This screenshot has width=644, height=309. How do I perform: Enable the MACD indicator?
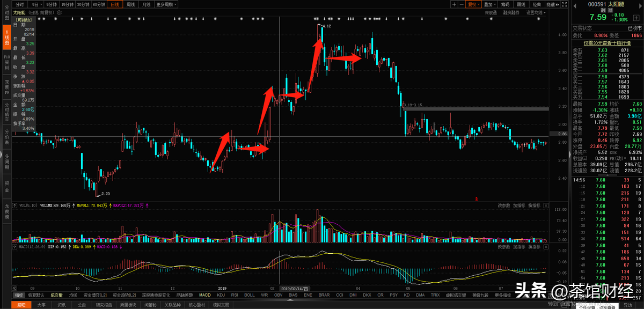(204, 295)
